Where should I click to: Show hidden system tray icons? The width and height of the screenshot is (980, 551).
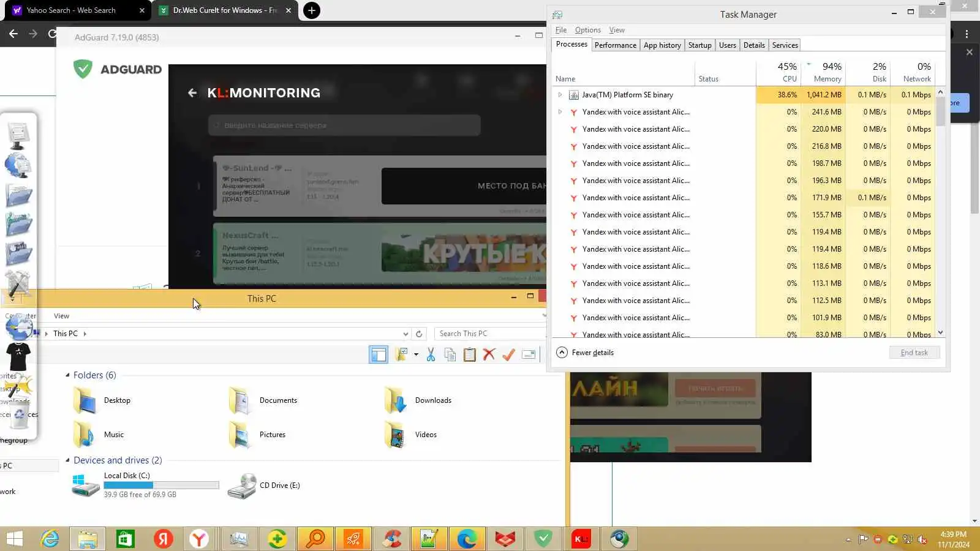(x=848, y=539)
